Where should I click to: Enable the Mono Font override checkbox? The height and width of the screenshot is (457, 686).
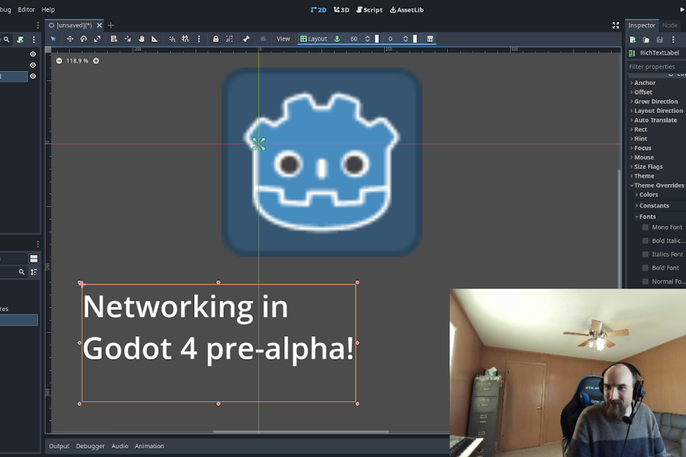[645, 227]
